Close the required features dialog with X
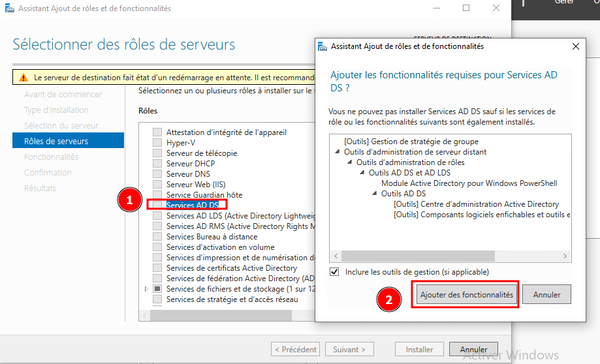600x364 pixels. pyautogui.click(x=575, y=47)
